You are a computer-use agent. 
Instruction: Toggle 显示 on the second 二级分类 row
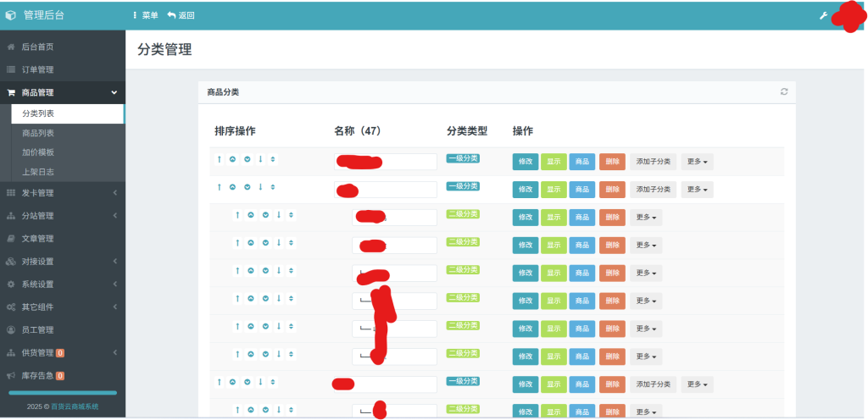click(x=554, y=246)
